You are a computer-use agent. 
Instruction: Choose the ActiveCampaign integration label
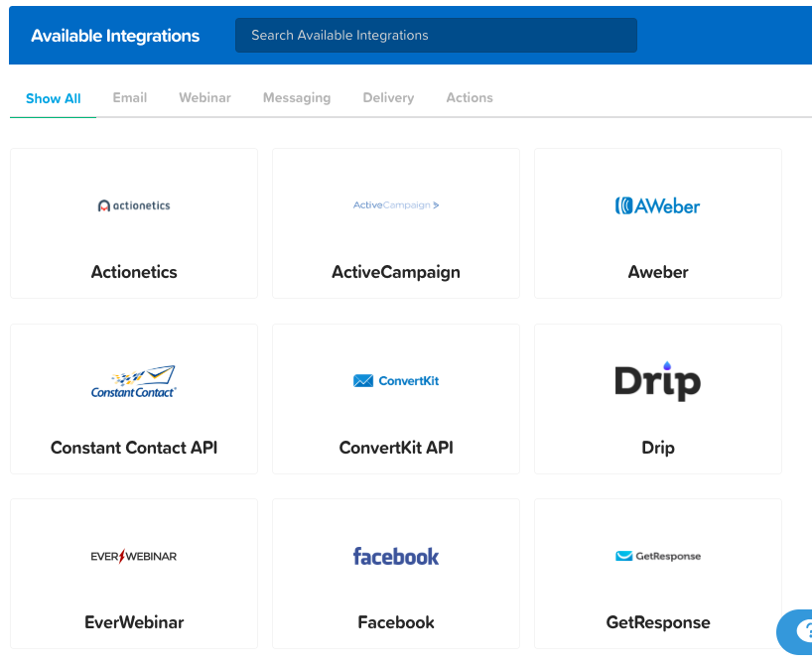point(396,272)
